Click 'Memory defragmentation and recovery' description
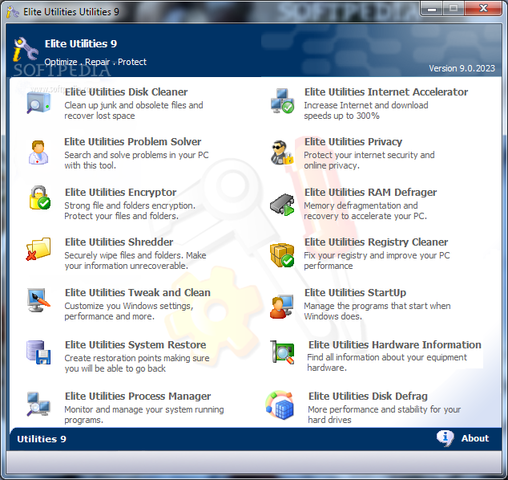This screenshot has width=508, height=480. coord(365,211)
